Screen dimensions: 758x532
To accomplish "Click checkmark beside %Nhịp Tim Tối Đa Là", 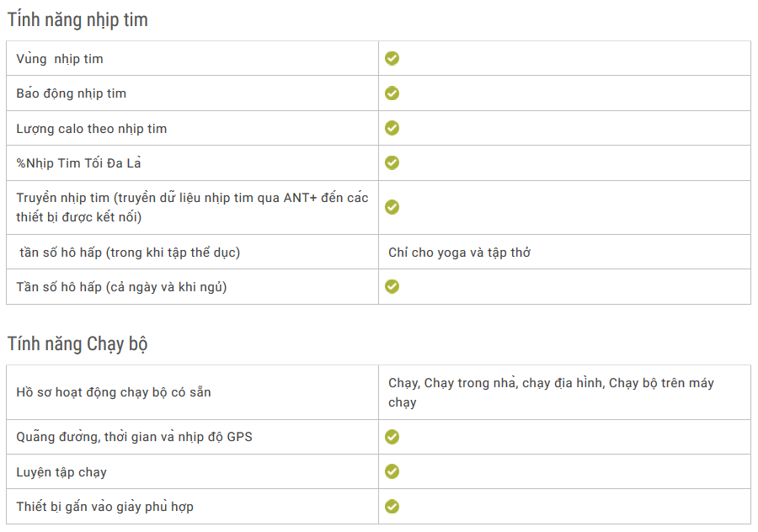I will point(392,162).
